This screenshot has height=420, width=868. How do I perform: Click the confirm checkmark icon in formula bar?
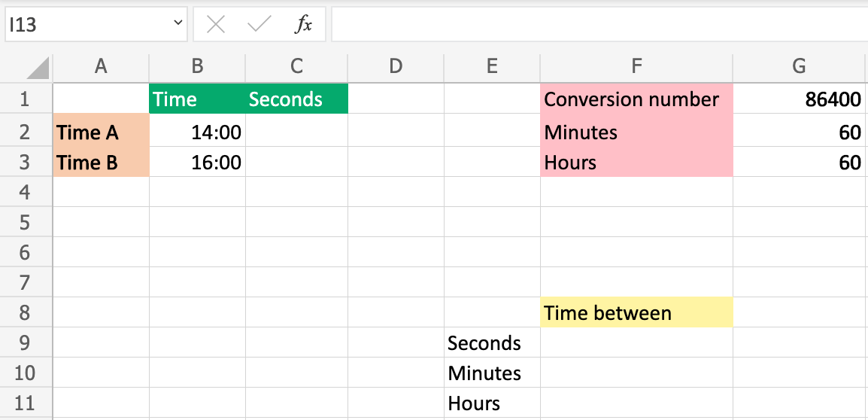(x=259, y=25)
